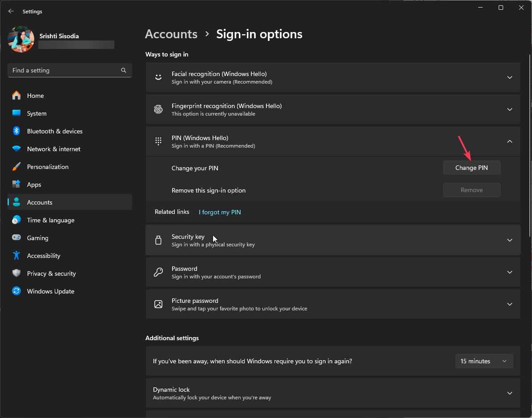Image resolution: width=532 pixels, height=418 pixels.
Task: Expand the Security key chevron
Action: pyautogui.click(x=510, y=240)
